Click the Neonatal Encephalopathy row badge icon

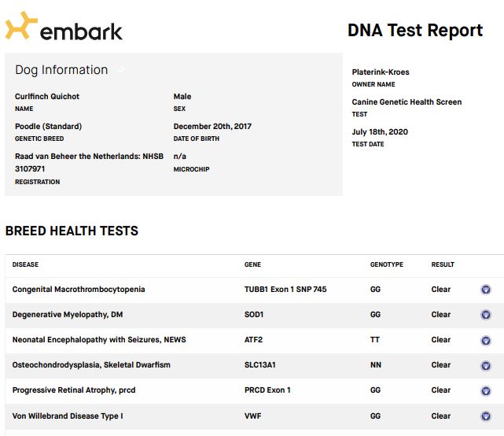[x=486, y=340]
